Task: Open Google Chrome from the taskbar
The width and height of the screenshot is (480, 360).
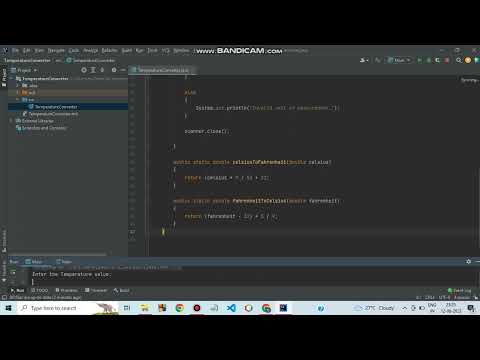Action: (x=180, y=308)
